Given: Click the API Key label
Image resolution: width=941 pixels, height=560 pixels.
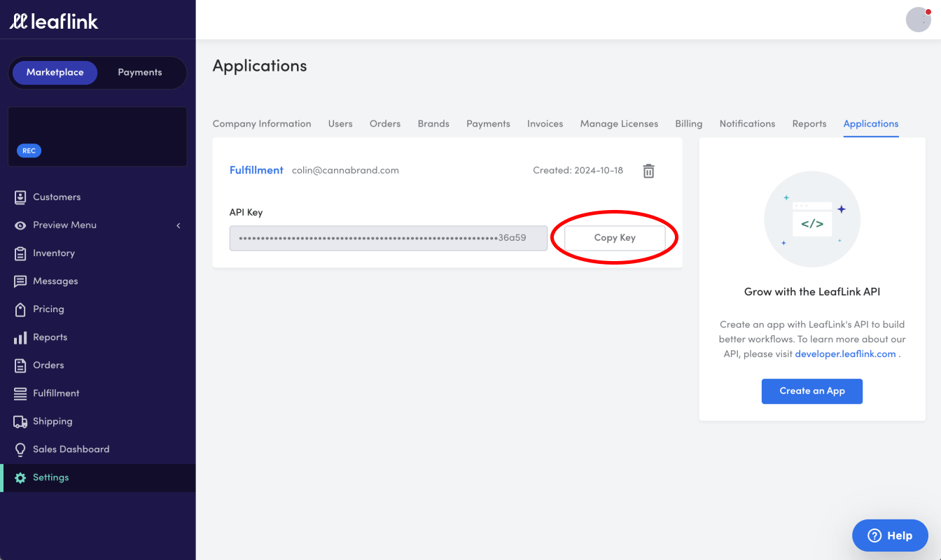Looking at the screenshot, I should [246, 212].
